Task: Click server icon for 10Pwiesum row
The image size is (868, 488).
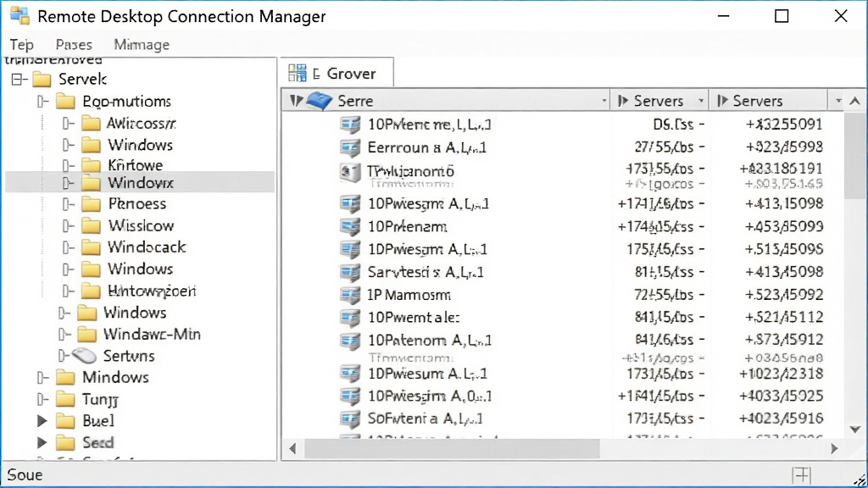Action: point(350,374)
